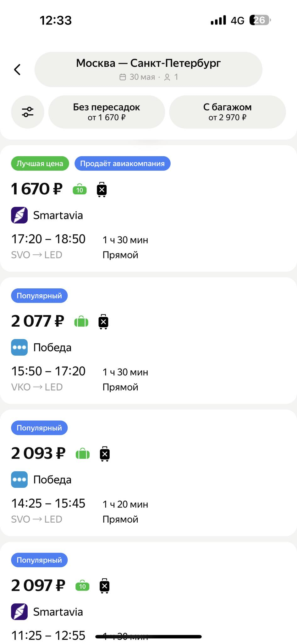The width and height of the screenshot is (297, 644).
Task: Tap Smartavia logo on 2 097 ₽ flight
Action: [19, 612]
